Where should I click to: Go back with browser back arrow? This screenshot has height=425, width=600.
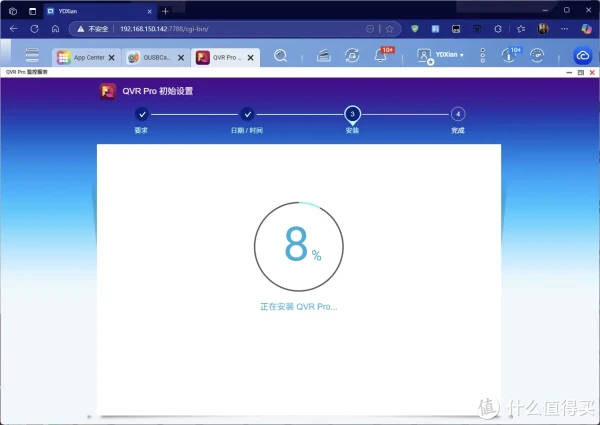tap(14, 29)
